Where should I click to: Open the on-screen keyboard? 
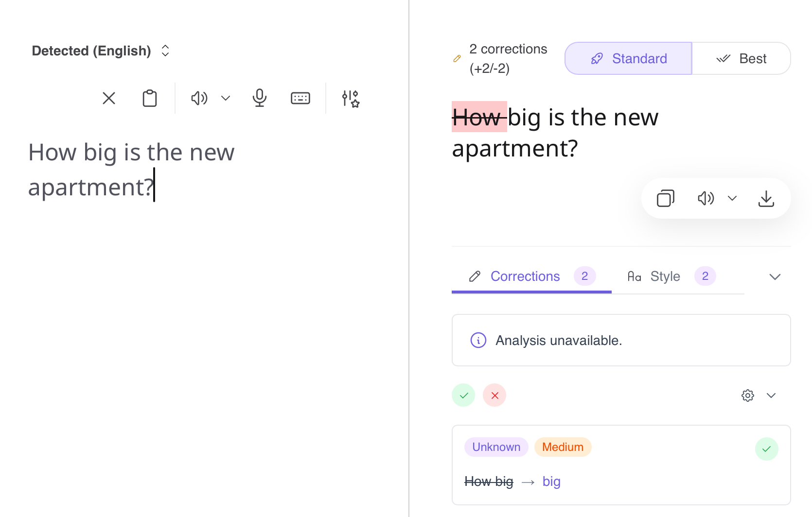(300, 98)
